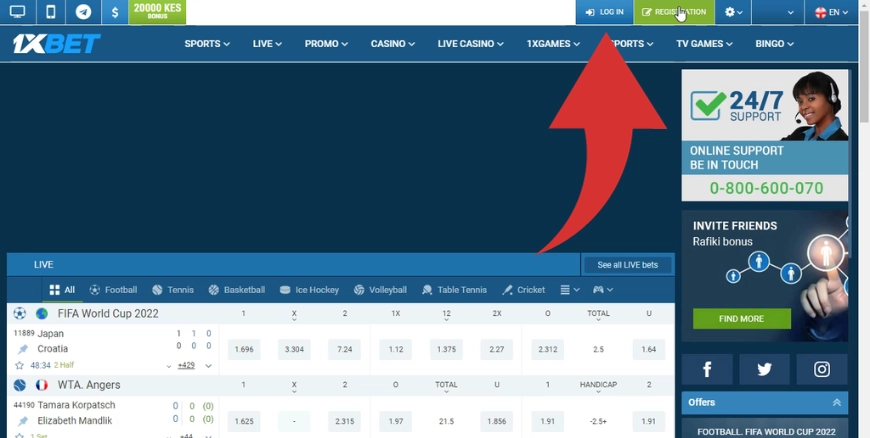The image size is (870, 438).
Task: Open the LIVE menu
Action: click(267, 43)
